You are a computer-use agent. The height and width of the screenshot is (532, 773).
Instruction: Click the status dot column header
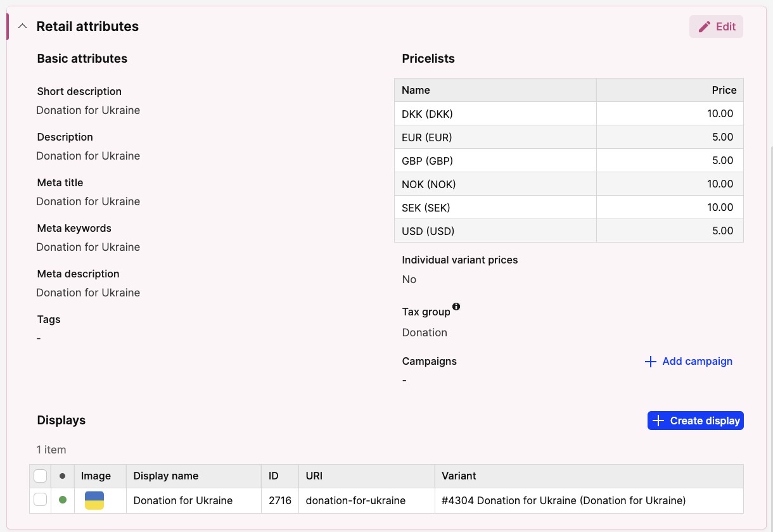(x=63, y=476)
